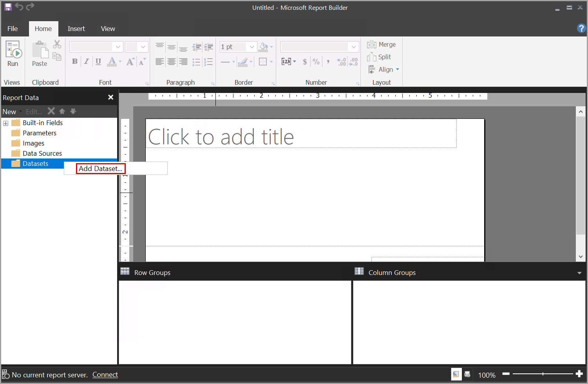Select Add Dataset... from context menu
Viewport: 588px width, 384px height.
click(x=100, y=169)
